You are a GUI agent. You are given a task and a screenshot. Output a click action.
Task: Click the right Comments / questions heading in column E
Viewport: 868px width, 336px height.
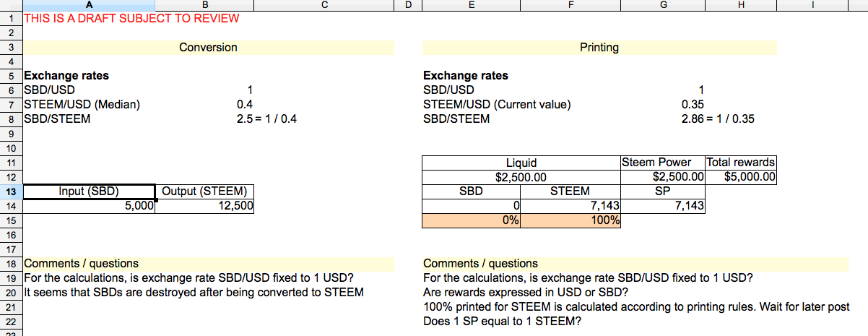pos(480,263)
